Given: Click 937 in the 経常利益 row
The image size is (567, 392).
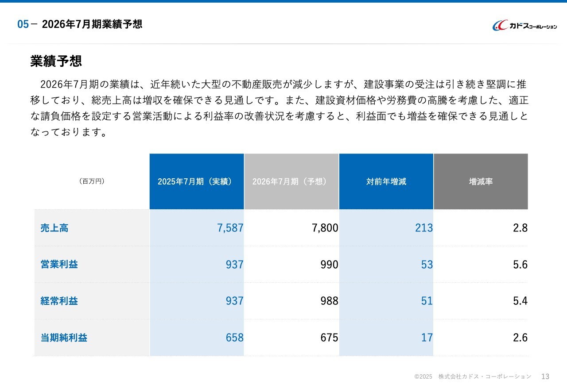Looking at the screenshot, I should tap(235, 301).
